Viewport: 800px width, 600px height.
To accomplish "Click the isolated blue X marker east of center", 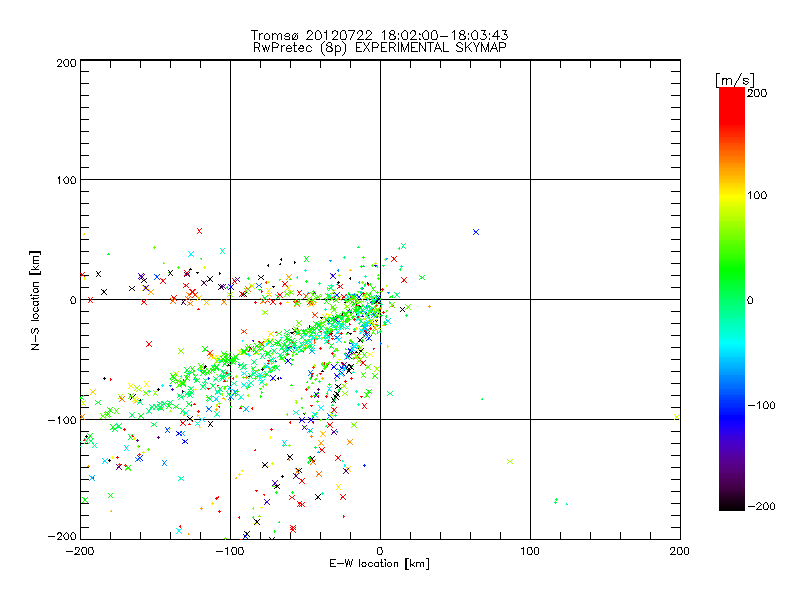I will pos(476,232).
